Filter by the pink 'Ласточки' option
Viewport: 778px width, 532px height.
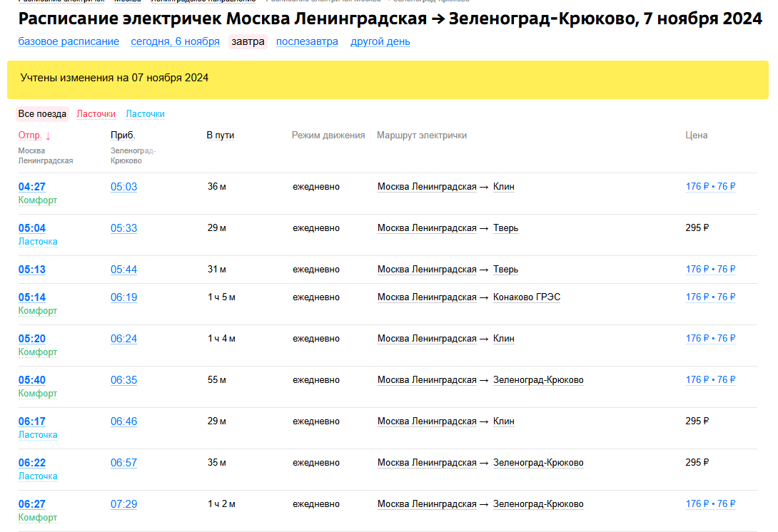pos(96,114)
